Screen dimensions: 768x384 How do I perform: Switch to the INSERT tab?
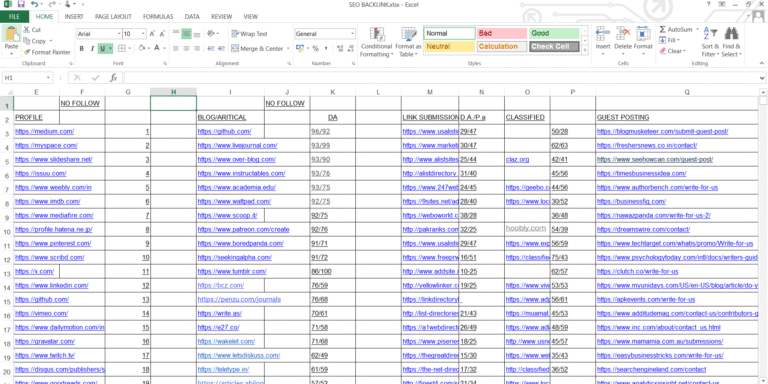coord(74,17)
